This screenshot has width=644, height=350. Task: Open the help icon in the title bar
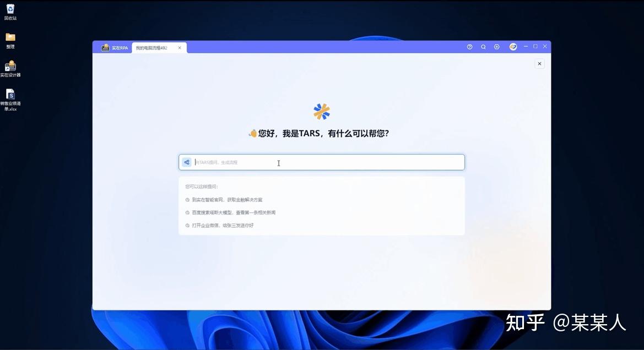pyautogui.click(x=469, y=46)
